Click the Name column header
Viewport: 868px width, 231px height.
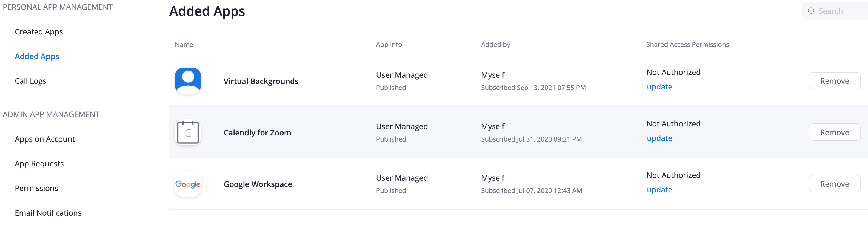[x=184, y=44]
